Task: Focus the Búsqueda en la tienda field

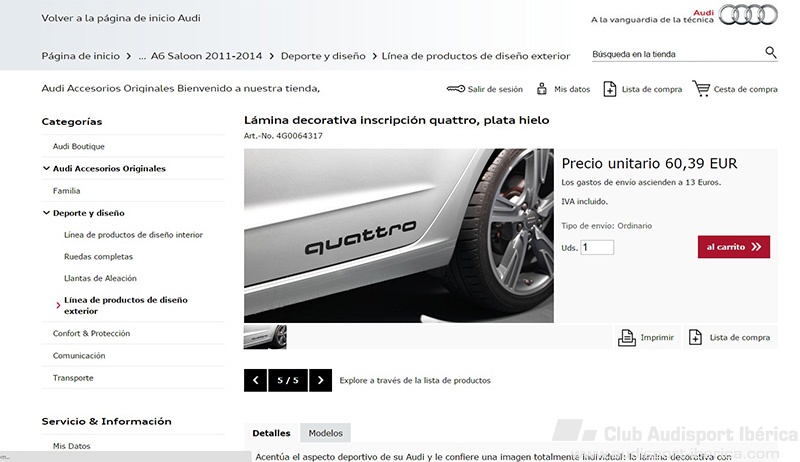Action: pos(676,54)
